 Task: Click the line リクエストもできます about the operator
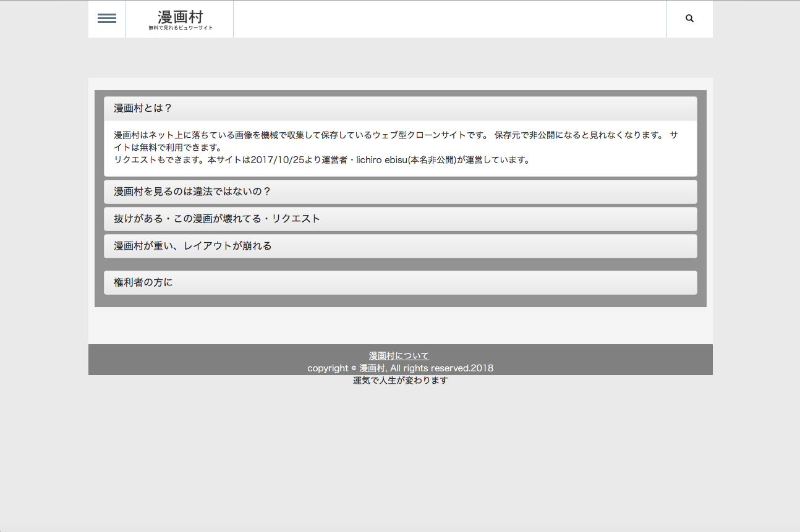click(x=322, y=160)
